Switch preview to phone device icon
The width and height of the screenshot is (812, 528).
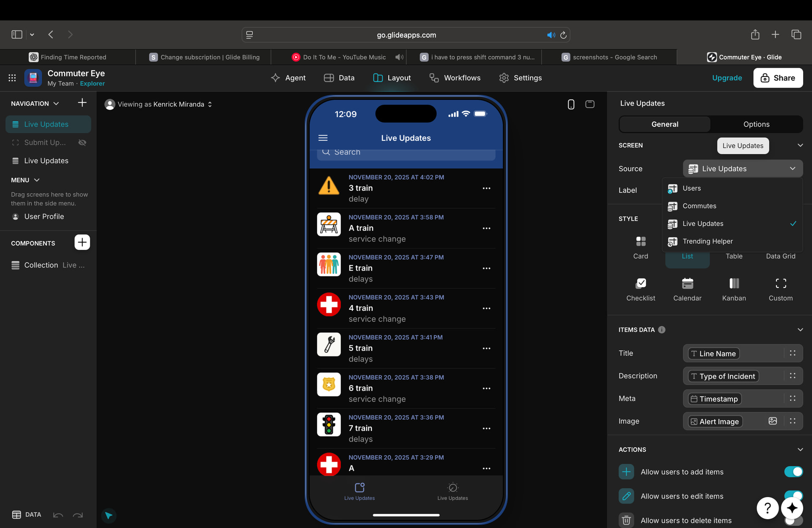pos(571,104)
